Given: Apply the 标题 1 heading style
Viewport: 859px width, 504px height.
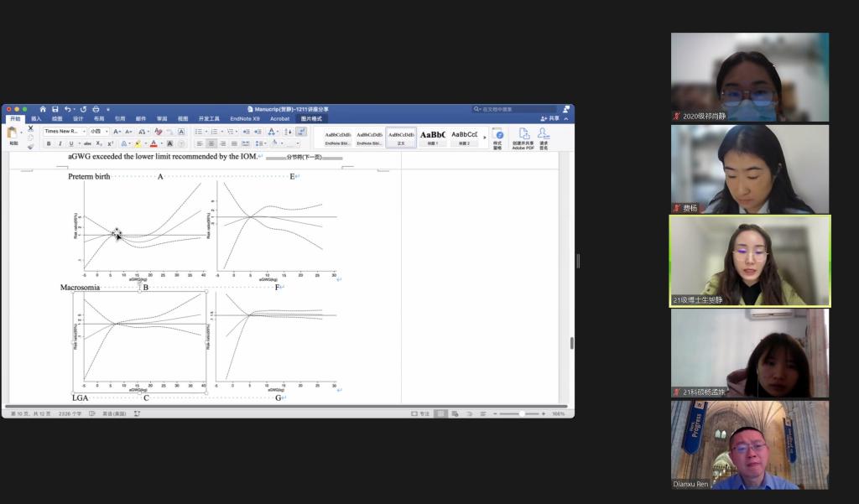Looking at the screenshot, I should pyautogui.click(x=433, y=138).
